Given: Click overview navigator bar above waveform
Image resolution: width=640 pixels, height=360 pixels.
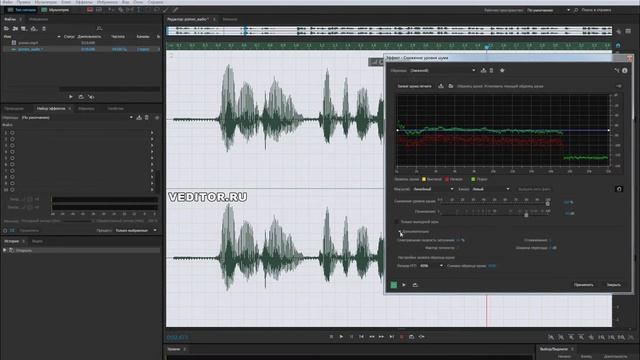Looking at the screenshot, I should [x=389, y=31].
